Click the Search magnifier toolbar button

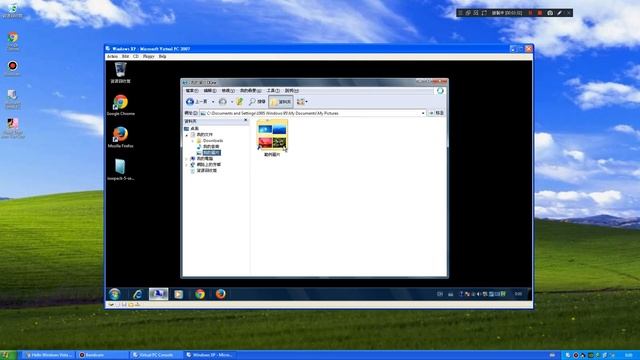point(257,102)
